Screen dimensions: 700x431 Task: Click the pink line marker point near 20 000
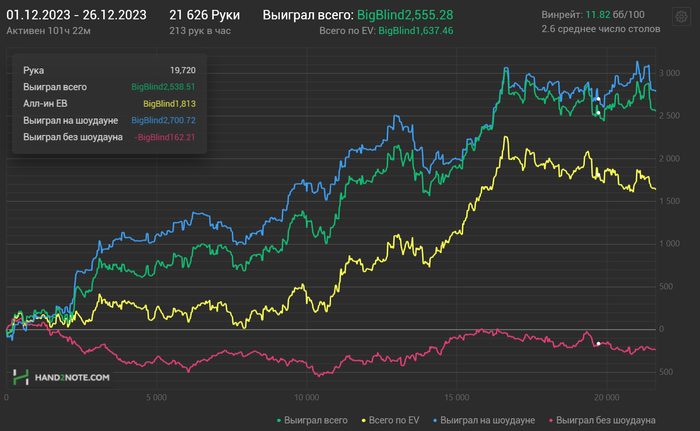(x=598, y=343)
